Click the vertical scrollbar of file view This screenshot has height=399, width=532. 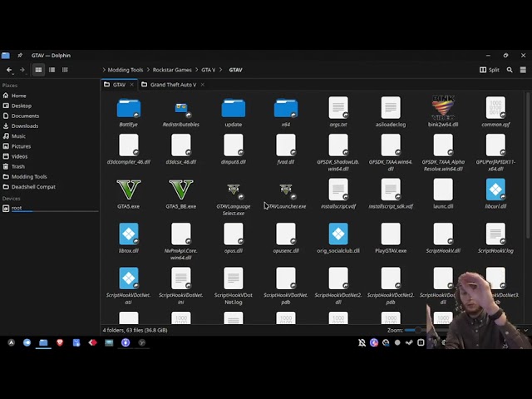pos(528,165)
